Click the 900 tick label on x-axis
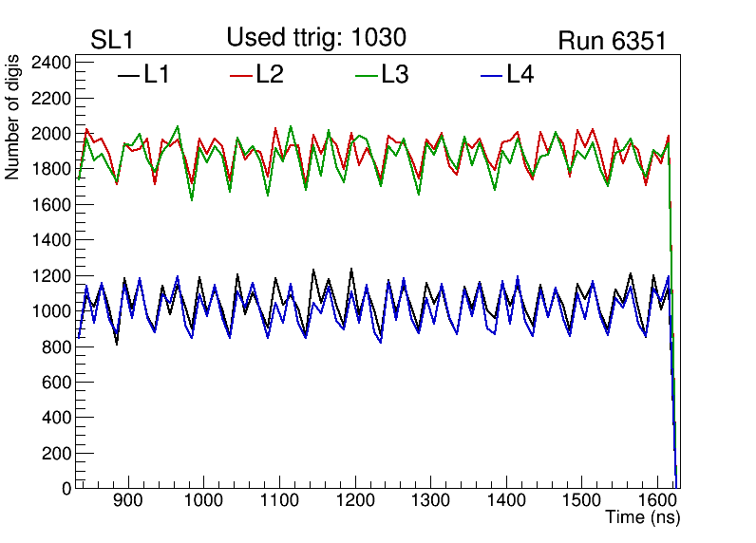The image size is (756, 543). (x=126, y=500)
